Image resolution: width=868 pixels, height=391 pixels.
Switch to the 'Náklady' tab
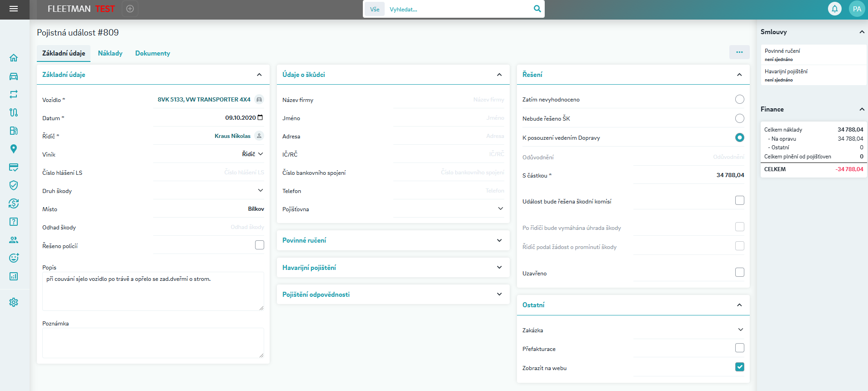[110, 53]
